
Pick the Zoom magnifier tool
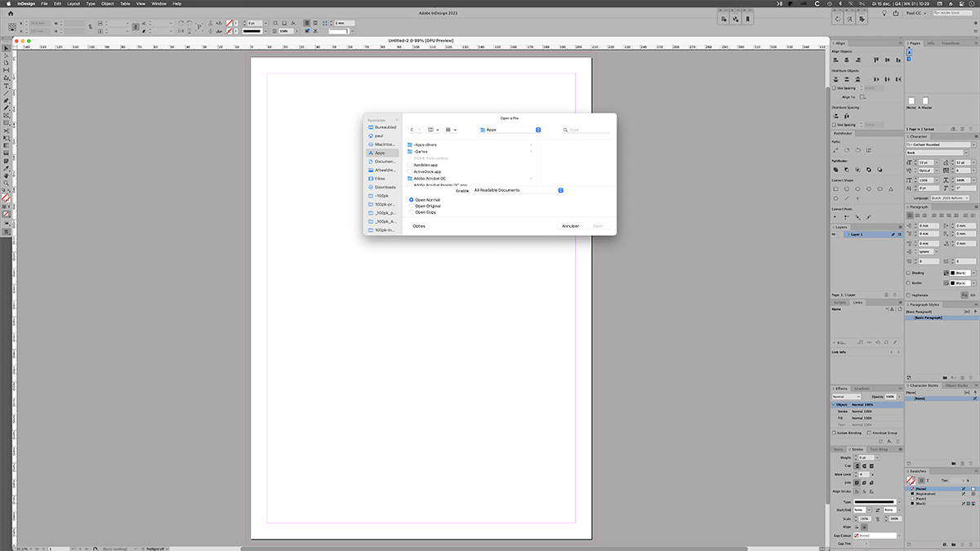[6, 182]
